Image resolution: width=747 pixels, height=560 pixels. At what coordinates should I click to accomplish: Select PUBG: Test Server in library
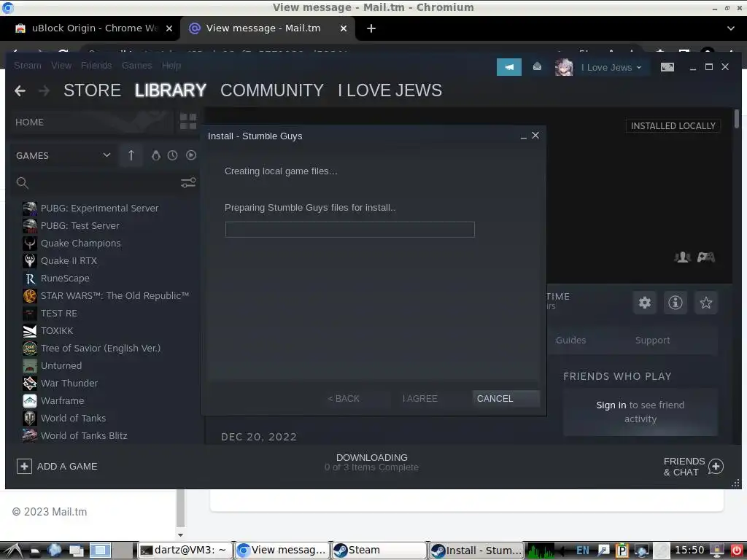[80, 226]
